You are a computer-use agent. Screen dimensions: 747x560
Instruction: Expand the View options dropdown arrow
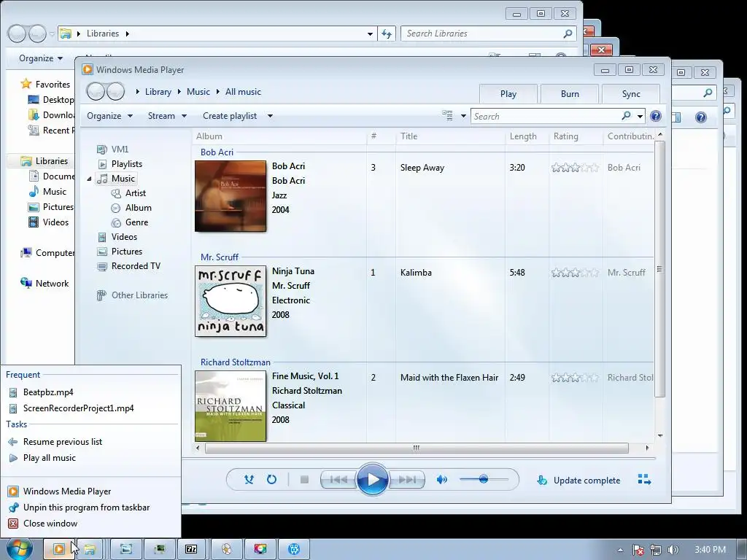pos(463,116)
